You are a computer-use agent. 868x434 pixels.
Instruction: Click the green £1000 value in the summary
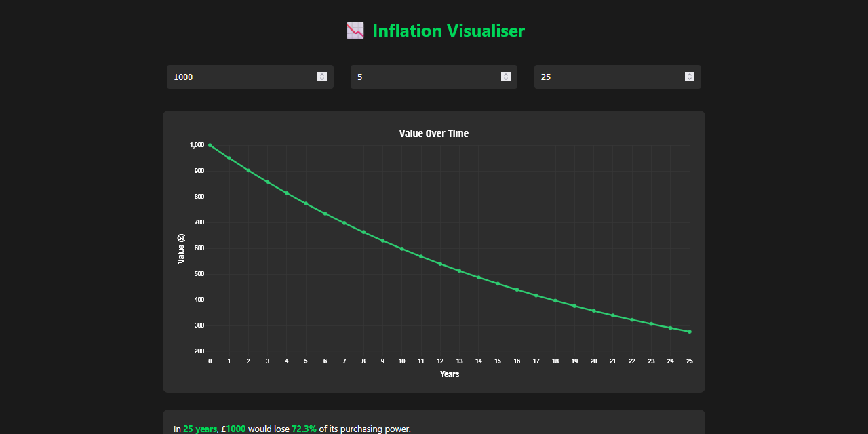tap(234, 429)
